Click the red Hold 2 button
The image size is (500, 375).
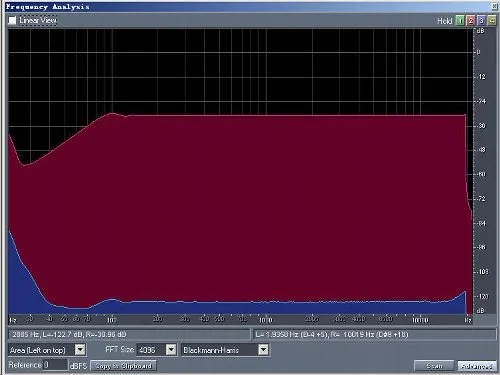[x=471, y=21]
